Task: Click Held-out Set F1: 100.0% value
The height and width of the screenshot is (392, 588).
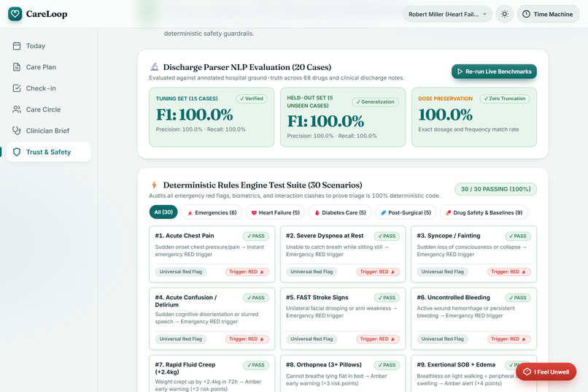Action: (325, 121)
